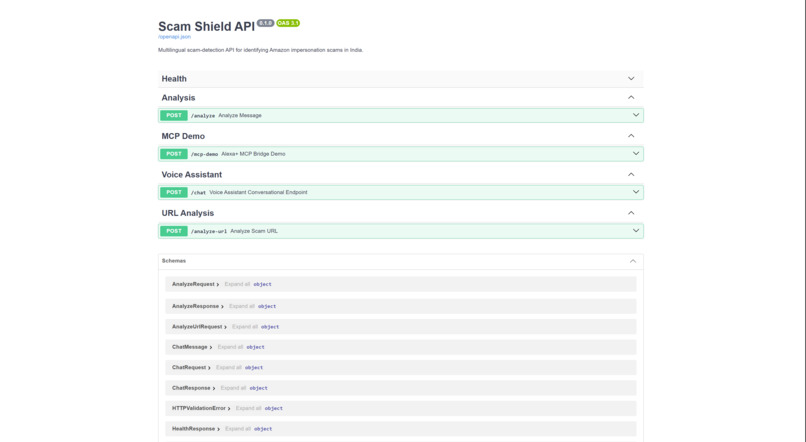The height and width of the screenshot is (442, 806).
Task: Click the Scam Shield API title
Action: click(206, 27)
